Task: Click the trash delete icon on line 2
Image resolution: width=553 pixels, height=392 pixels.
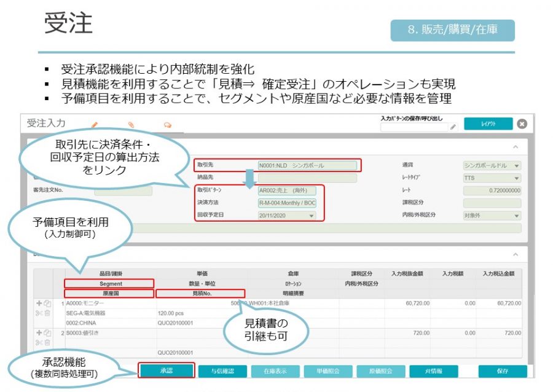Action: (x=47, y=342)
